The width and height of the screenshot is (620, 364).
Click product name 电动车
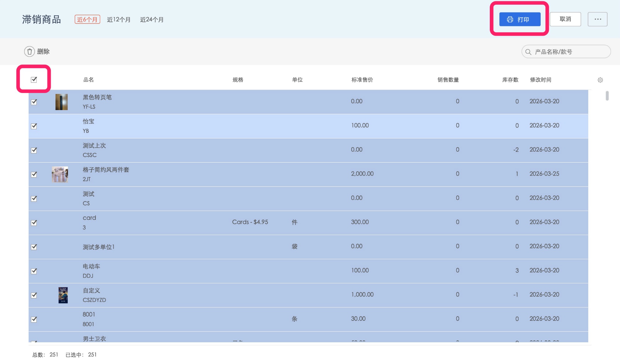tap(91, 267)
